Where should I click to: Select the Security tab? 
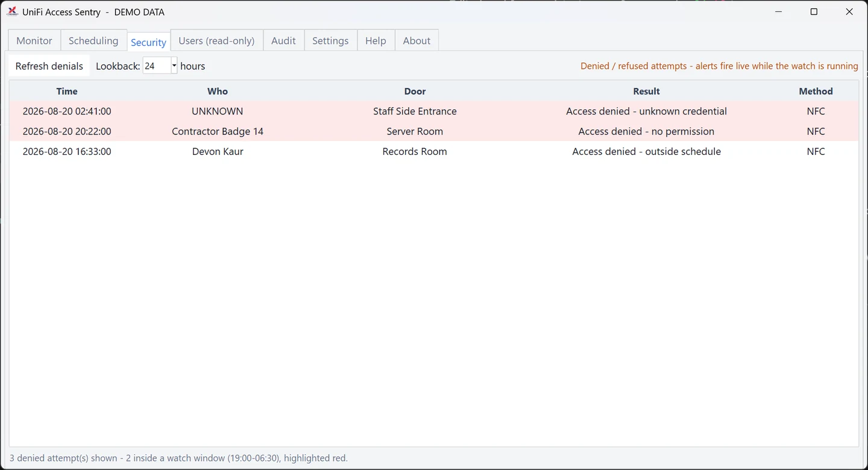coord(148,42)
